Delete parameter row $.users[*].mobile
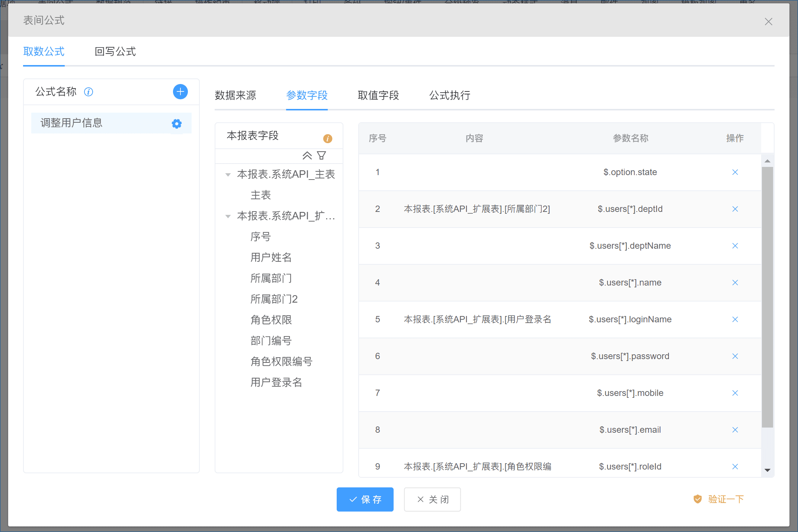Viewport: 798px width, 532px height. 735,393
